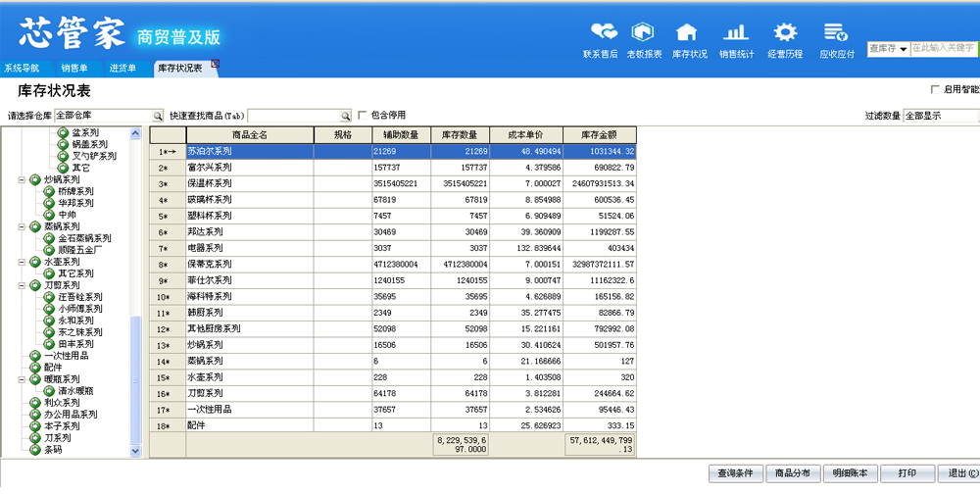The height and width of the screenshot is (494, 980).
Task: Select 汪吾铨系列 node in tree
Action: pyautogui.click(x=80, y=297)
